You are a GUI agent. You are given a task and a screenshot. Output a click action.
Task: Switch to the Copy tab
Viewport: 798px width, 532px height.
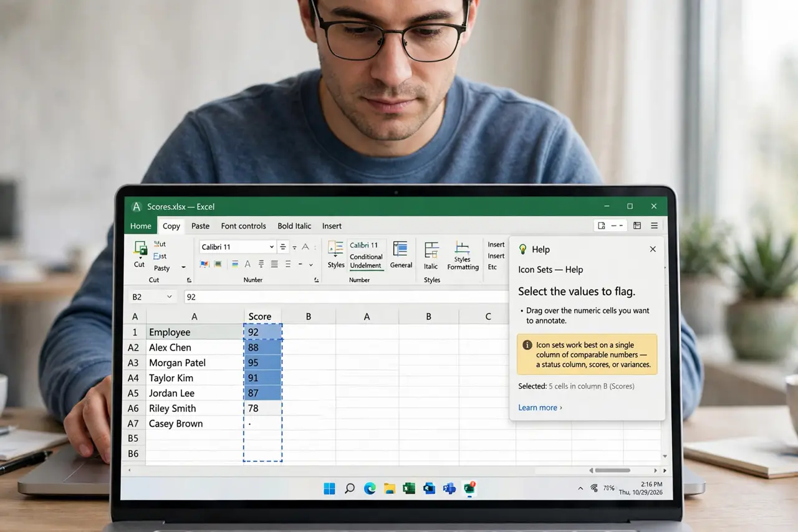pyautogui.click(x=171, y=226)
